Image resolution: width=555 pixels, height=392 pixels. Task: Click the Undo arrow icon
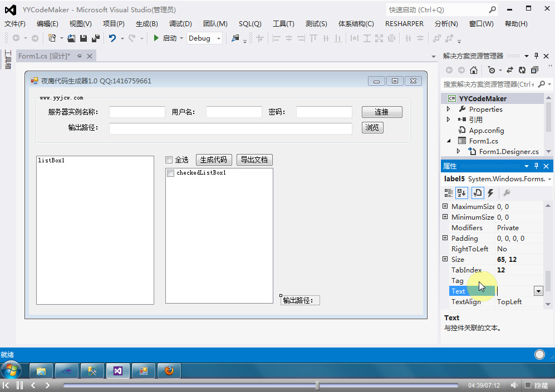(x=112, y=38)
